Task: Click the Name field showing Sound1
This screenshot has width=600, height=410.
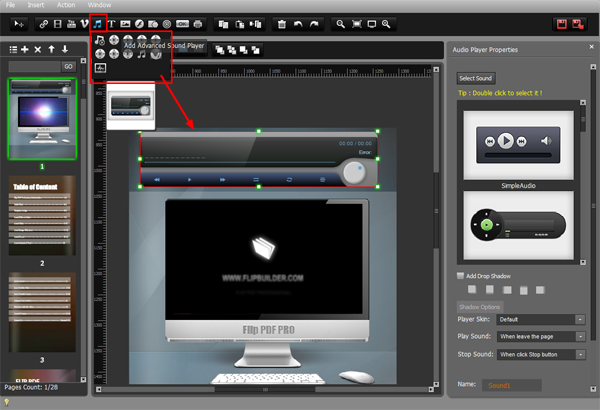Action: [512, 385]
